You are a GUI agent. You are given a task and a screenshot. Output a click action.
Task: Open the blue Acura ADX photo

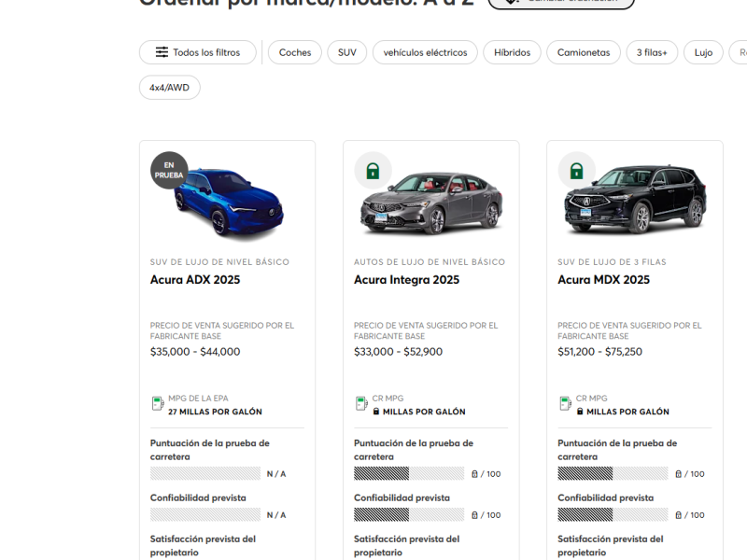[x=229, y=202]
